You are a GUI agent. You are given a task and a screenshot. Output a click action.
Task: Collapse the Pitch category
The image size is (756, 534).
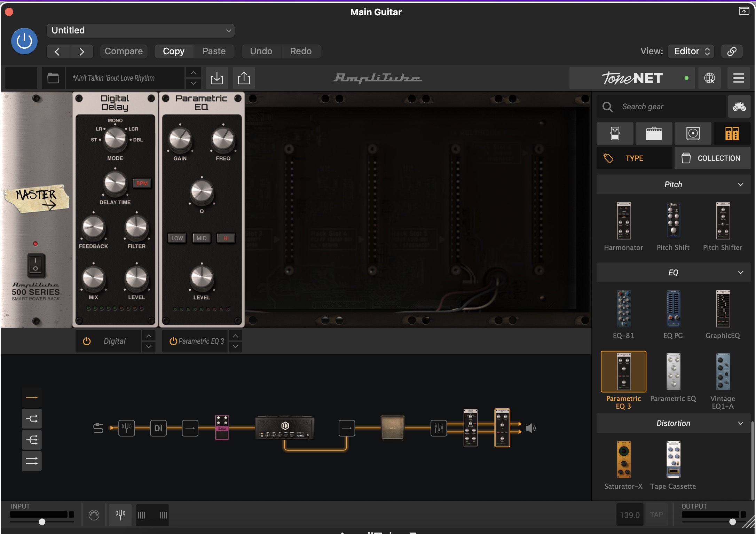click(674, 184)
